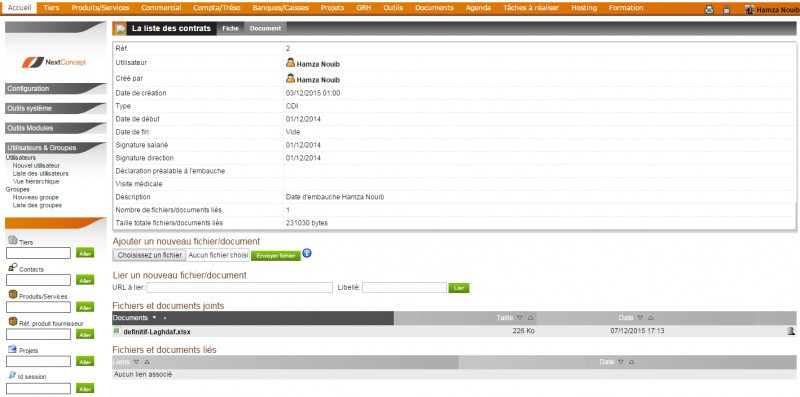Click the user icon in Créé par row
The image size is (800, 397).
[290, 79]
